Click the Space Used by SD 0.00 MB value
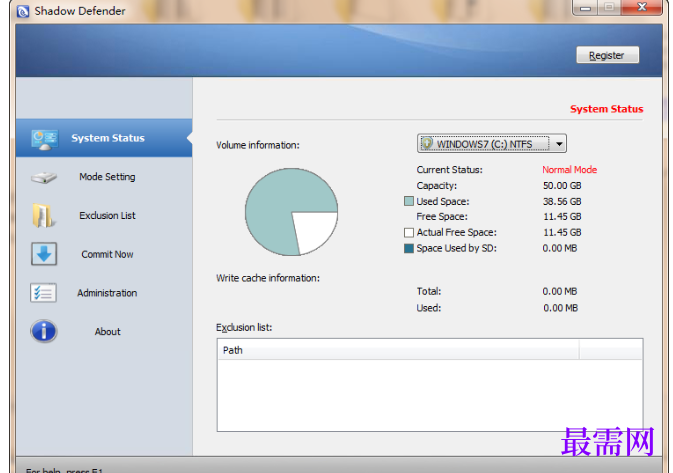Screen dimensions: 673x473 point(560,248)
